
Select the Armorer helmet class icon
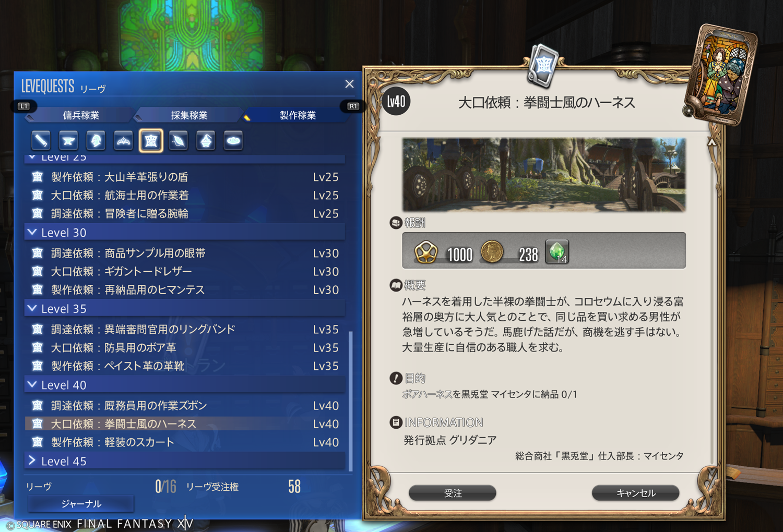(96, 140)
